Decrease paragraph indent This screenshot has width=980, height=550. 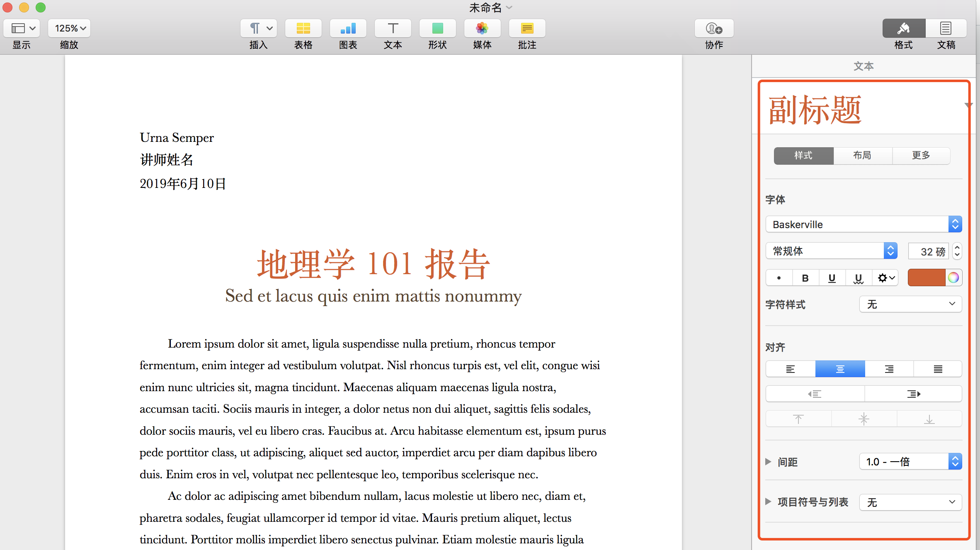click(815, 394)
